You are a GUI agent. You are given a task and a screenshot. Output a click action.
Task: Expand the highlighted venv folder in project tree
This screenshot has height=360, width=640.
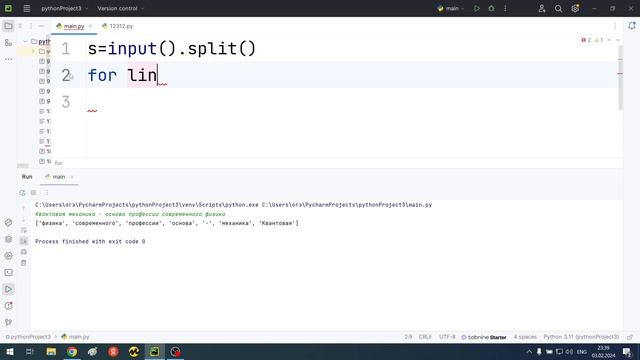33,51
